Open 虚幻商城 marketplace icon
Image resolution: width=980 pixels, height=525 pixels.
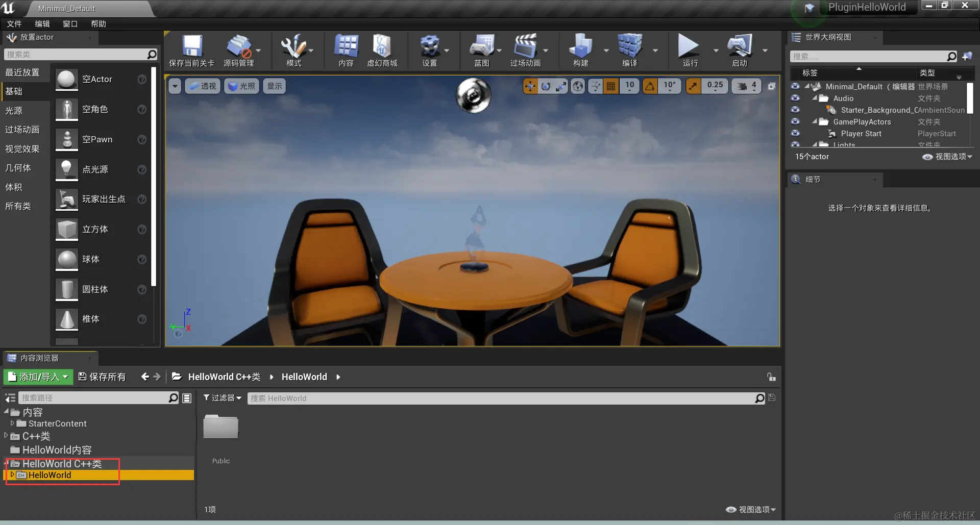pyautogui.click(x=382, y=51)
